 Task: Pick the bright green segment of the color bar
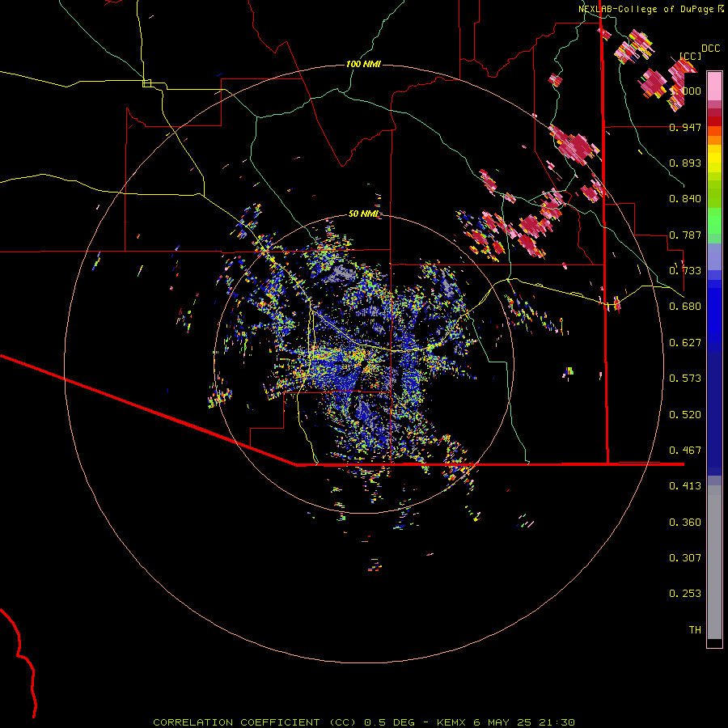click(x=714, y=221)
